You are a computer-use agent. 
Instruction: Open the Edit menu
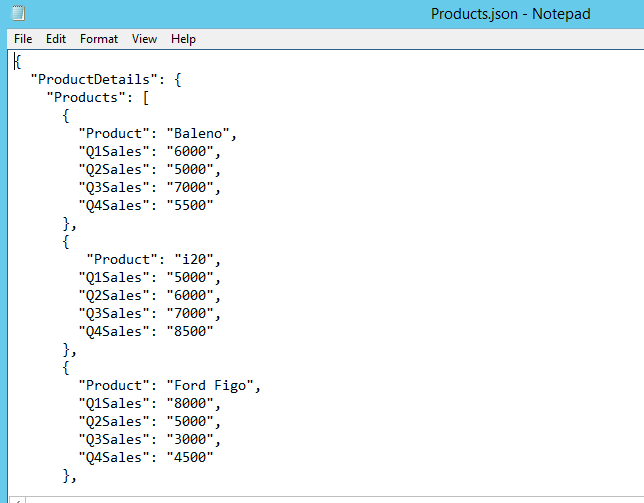56,39
